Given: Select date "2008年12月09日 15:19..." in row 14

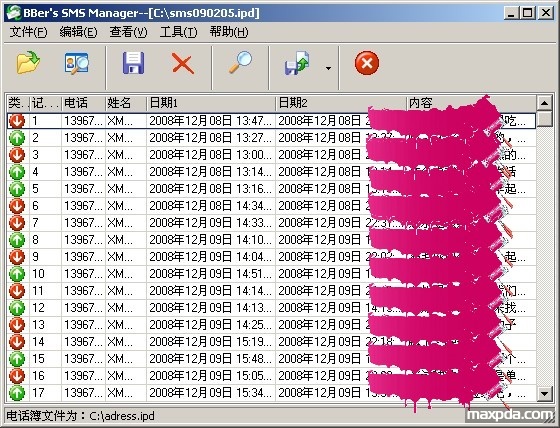Looking at the screenshot, I should pyautogui.click(x=210, y=342).
